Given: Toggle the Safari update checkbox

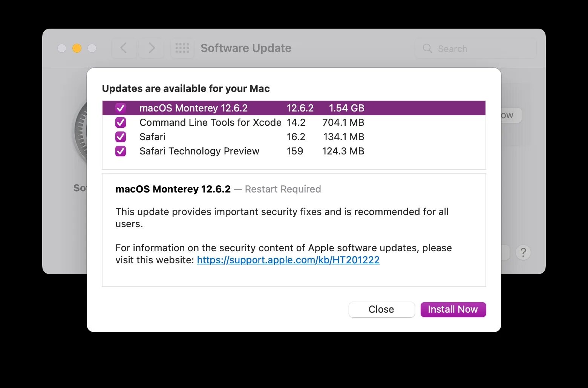Looking at the screenshot, I should coord(121,137).
